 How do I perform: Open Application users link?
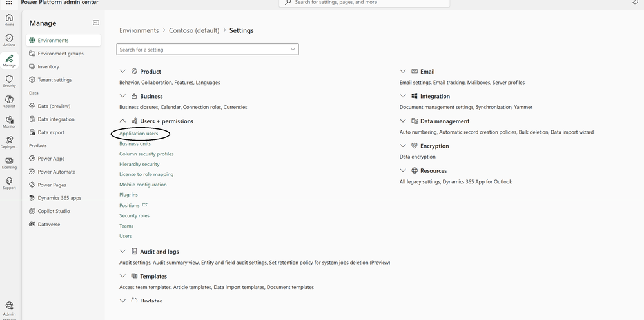pyautogui.click(x=139, y=134)
